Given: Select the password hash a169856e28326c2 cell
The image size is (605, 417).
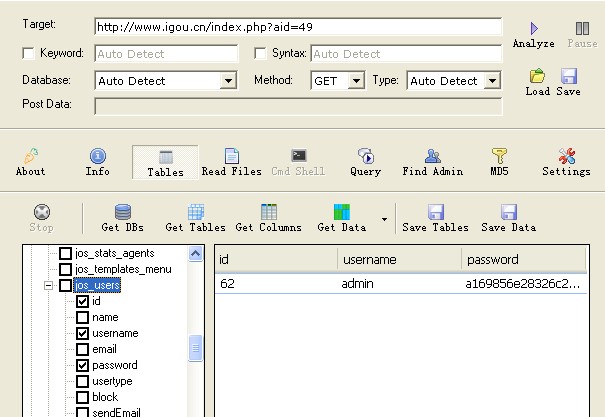Looking at the screenshot, I should tap(522, 284).
